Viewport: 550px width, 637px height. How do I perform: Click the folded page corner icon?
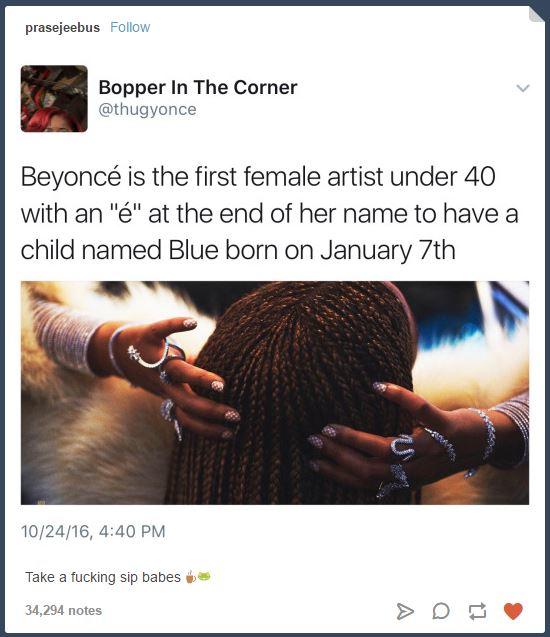(537, 15)
